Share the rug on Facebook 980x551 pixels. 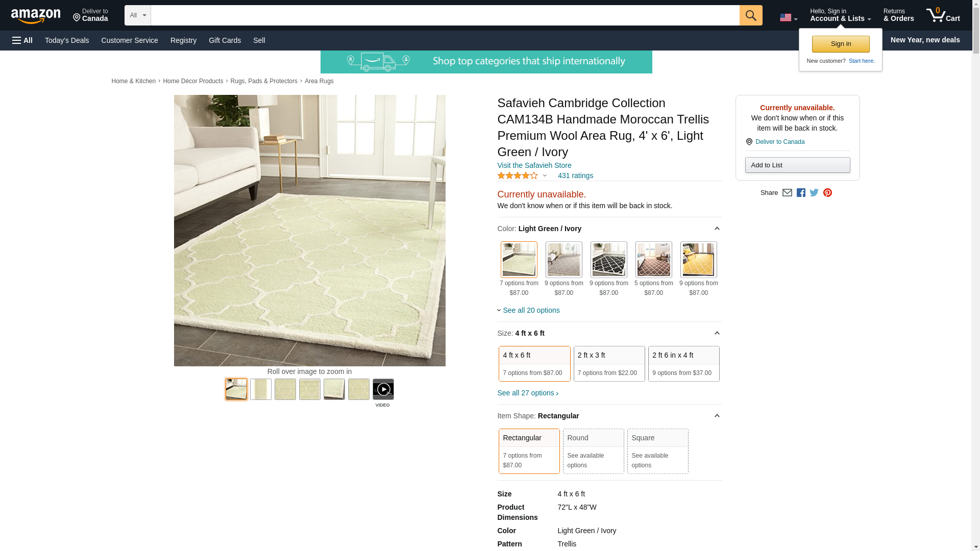click(801, 193)
